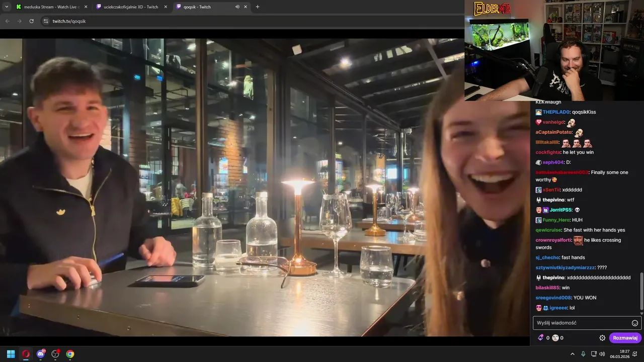Show hidden system tray icons
This screenshot has width=644, height=362.
pos(573,354)
